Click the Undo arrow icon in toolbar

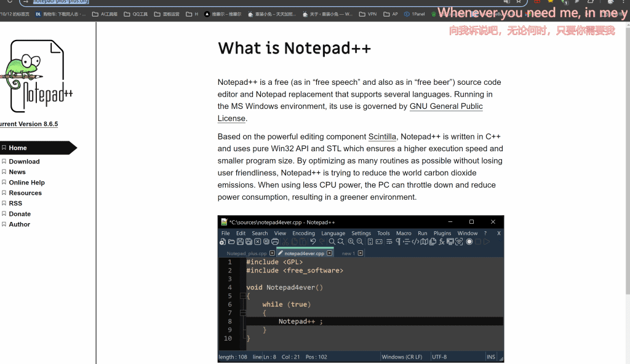click(x=313, y=242)
